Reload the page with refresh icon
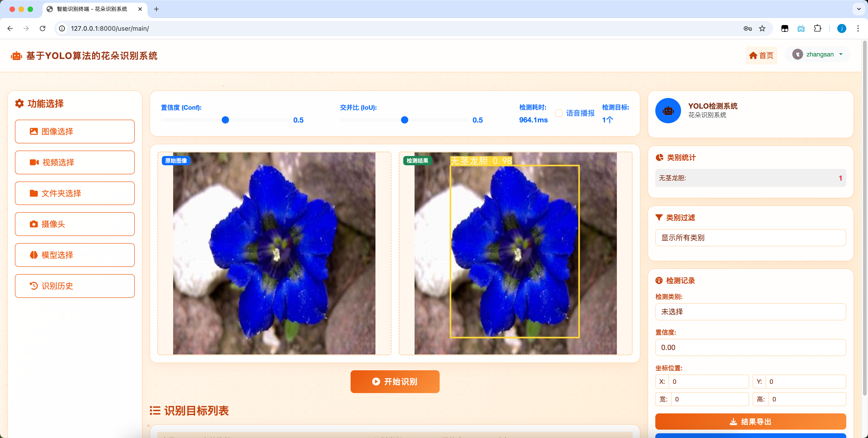 42,29
